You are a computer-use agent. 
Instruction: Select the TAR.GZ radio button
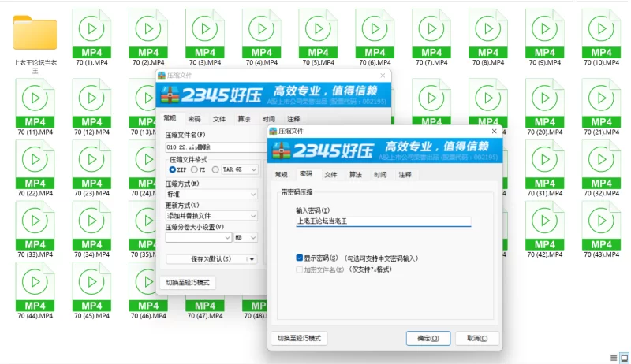(215, 169)
